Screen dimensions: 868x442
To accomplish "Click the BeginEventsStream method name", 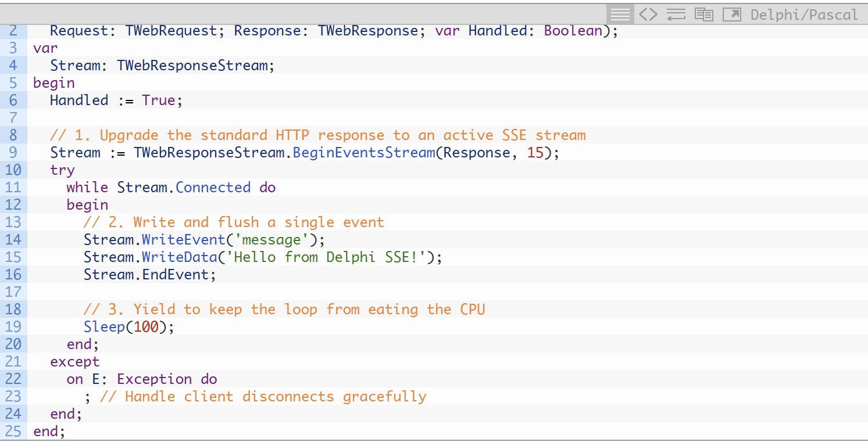I will [x=363, y=152].
